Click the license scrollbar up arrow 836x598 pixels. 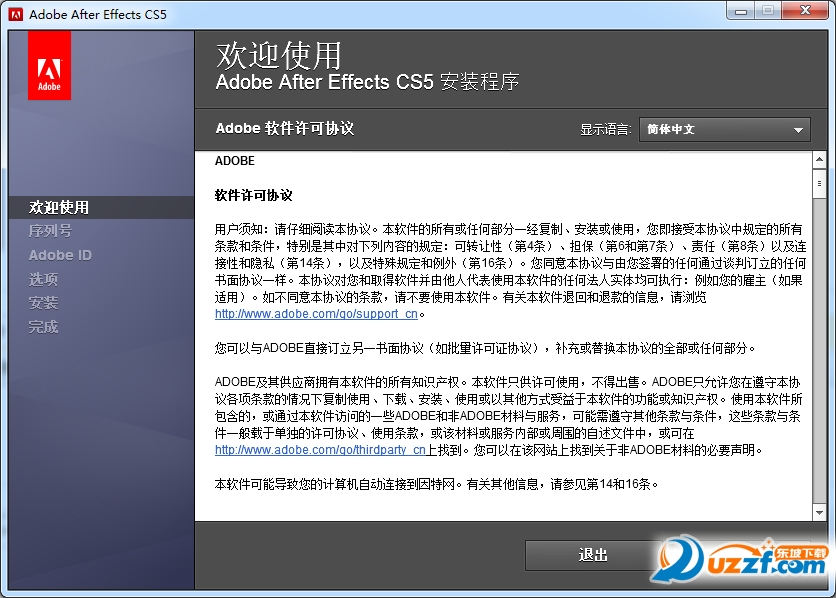point(819,159)
